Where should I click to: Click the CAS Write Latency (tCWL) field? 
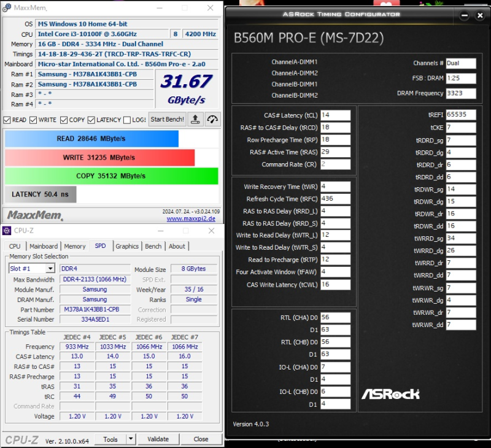point(335,284)
